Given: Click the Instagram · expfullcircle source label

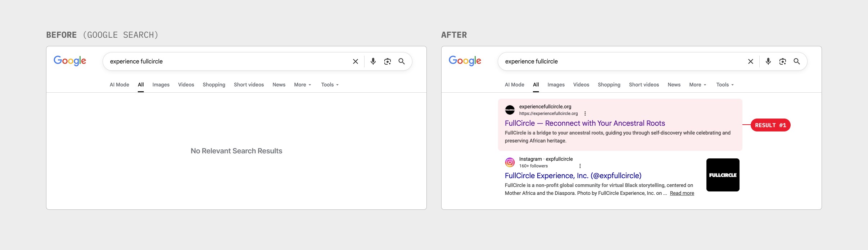Looking at the screenshot, I should coord(546,159).
